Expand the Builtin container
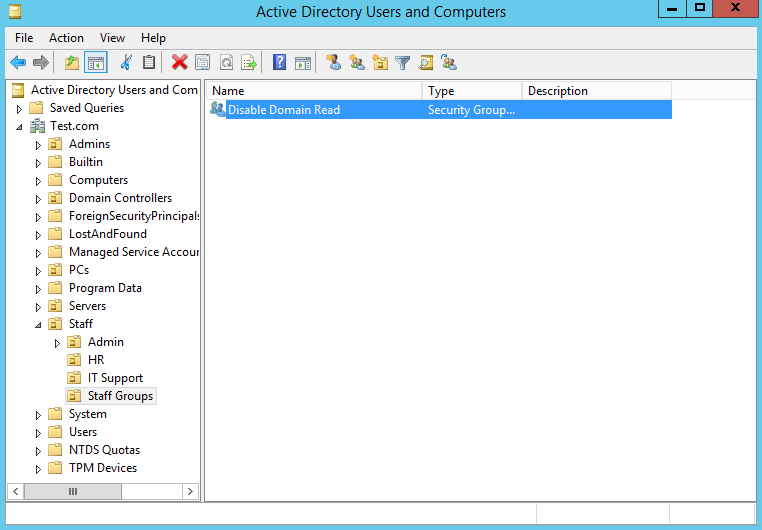Image resolution: width=762 pixels, height=530 pixels. point(38,163)
